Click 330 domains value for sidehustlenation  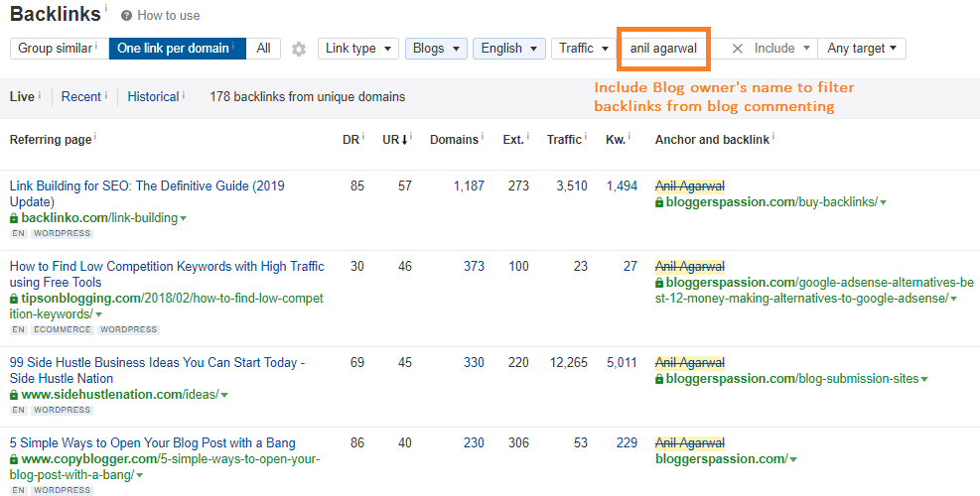[x=474, y=362]
